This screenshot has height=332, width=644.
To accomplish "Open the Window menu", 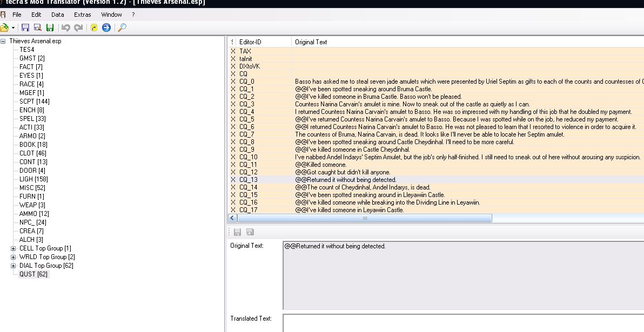I will click(112, 15).
